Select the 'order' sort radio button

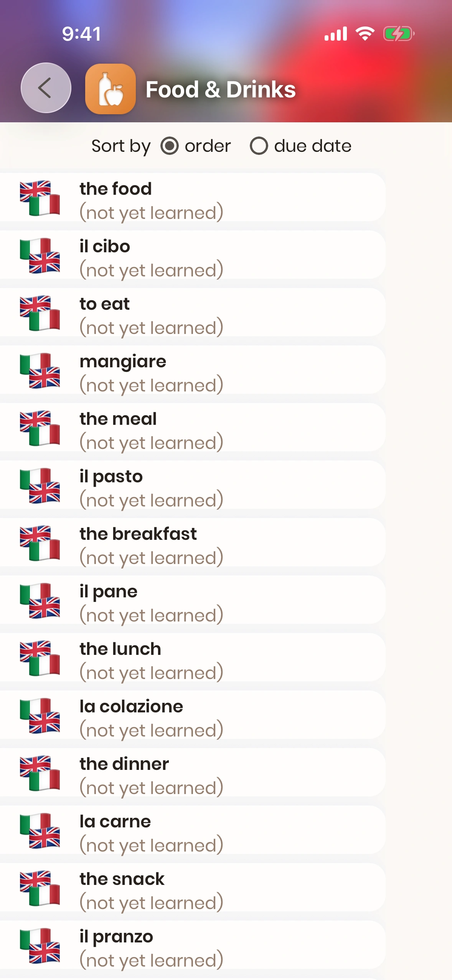point(170,146)
